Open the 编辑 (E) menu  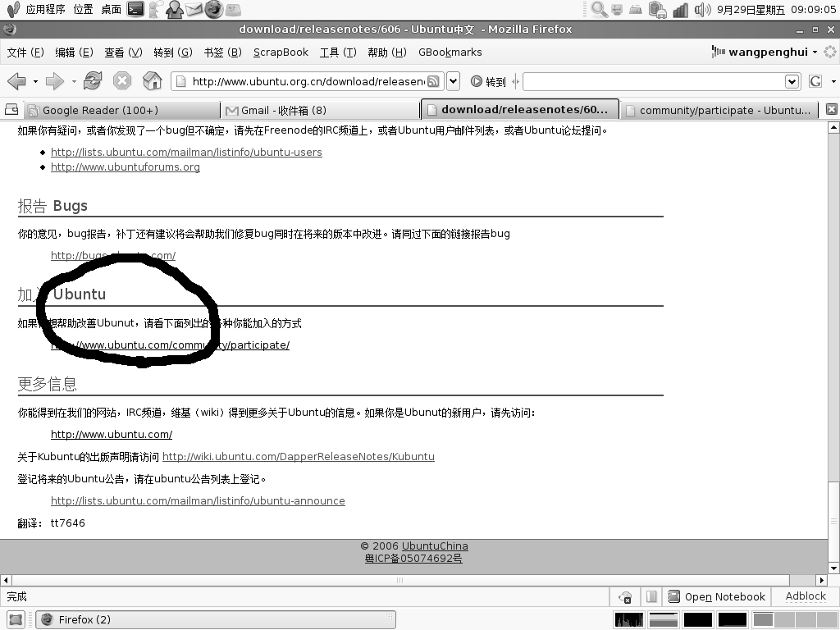[74, 52]
